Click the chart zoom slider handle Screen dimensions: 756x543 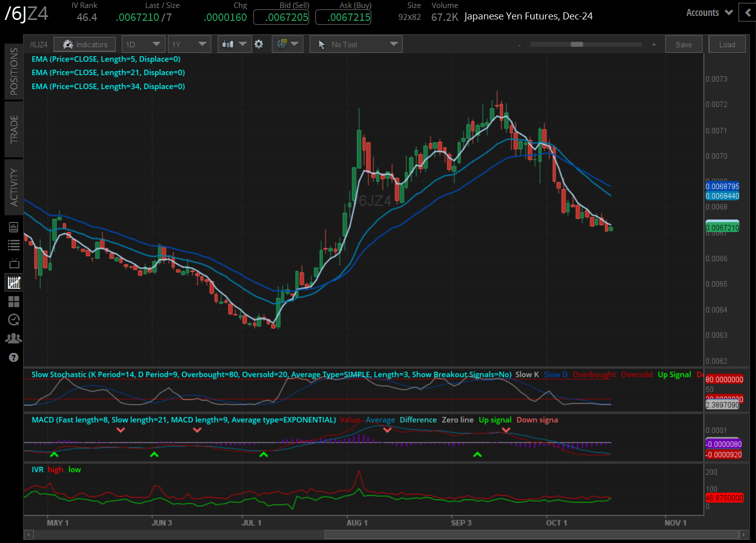pyautogui.click(x=576, y=44)
